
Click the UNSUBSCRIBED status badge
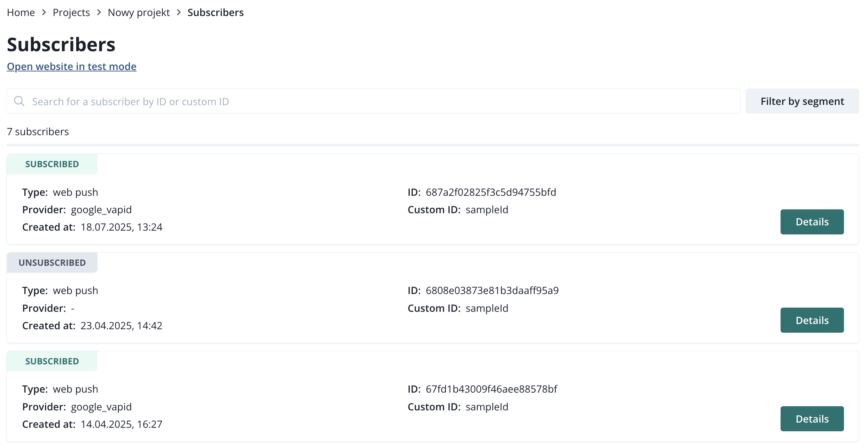pyautogui.click(x=52, y=263)
